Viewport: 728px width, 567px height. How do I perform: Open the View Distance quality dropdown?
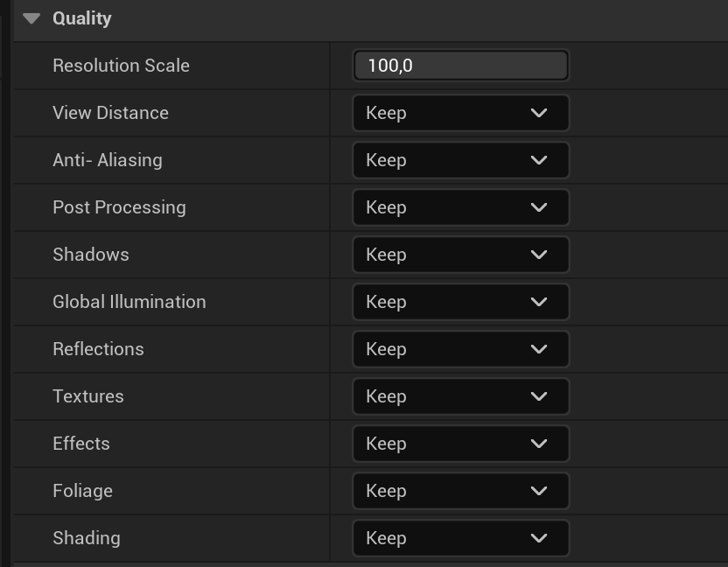point(460,113)
